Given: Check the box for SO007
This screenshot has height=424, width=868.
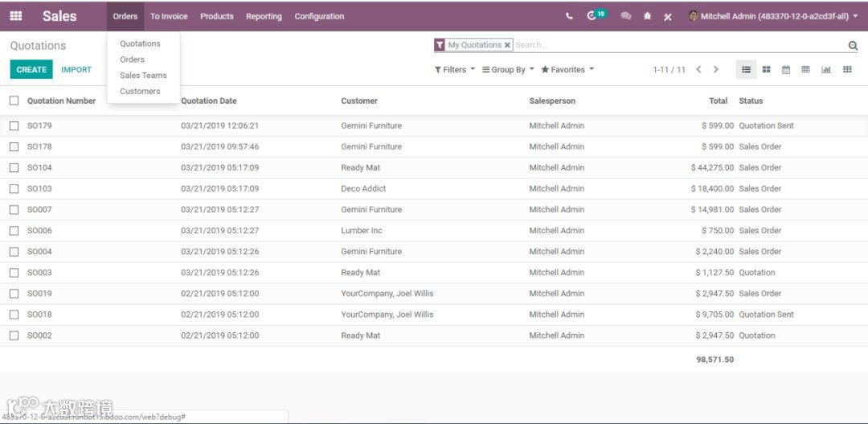Looking at the screenshot, I should (14, 210).
